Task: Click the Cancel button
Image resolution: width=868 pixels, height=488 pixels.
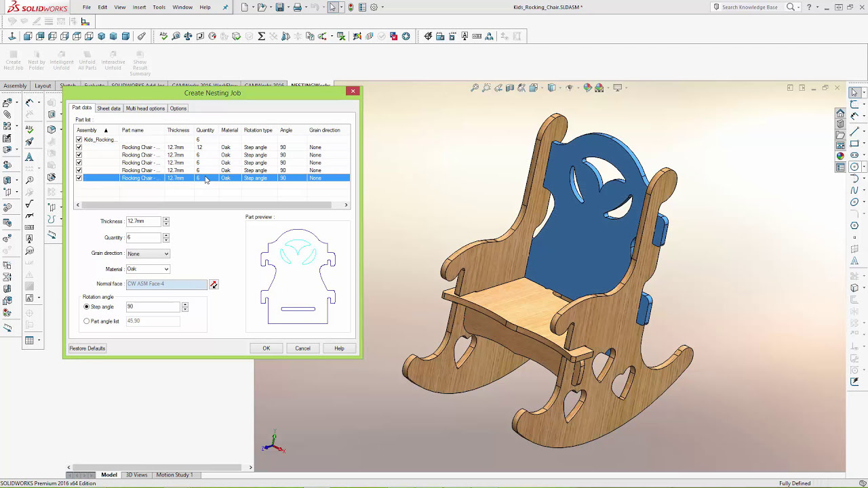Action: 302,348
